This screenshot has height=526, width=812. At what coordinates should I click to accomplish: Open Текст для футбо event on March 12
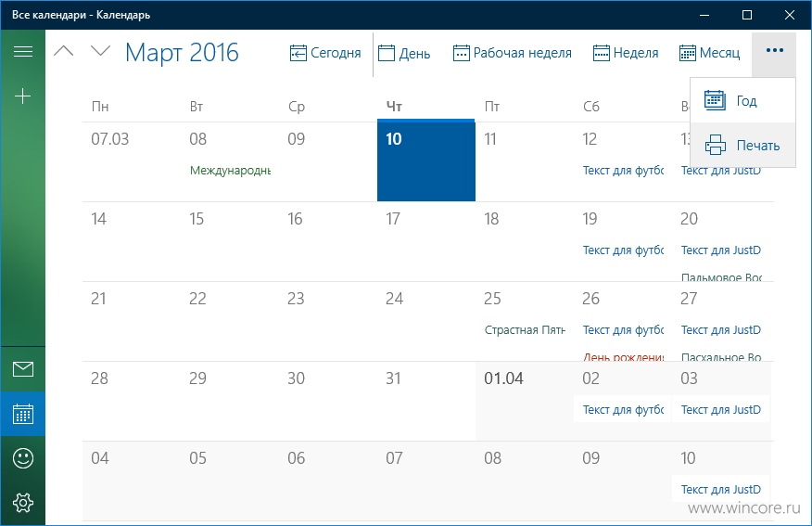623,171
